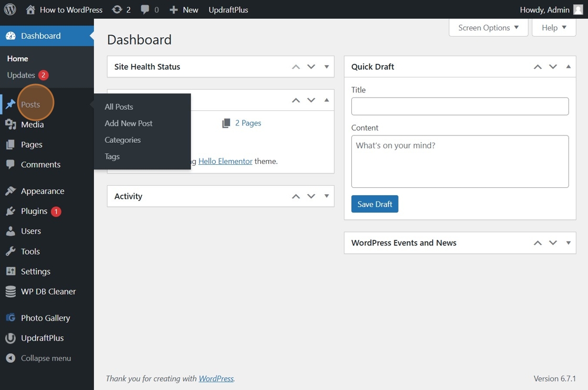Click the Dashboard page heading
This screenshot has width=588, height=390.
pyautogui.click(x=140, y=40)
